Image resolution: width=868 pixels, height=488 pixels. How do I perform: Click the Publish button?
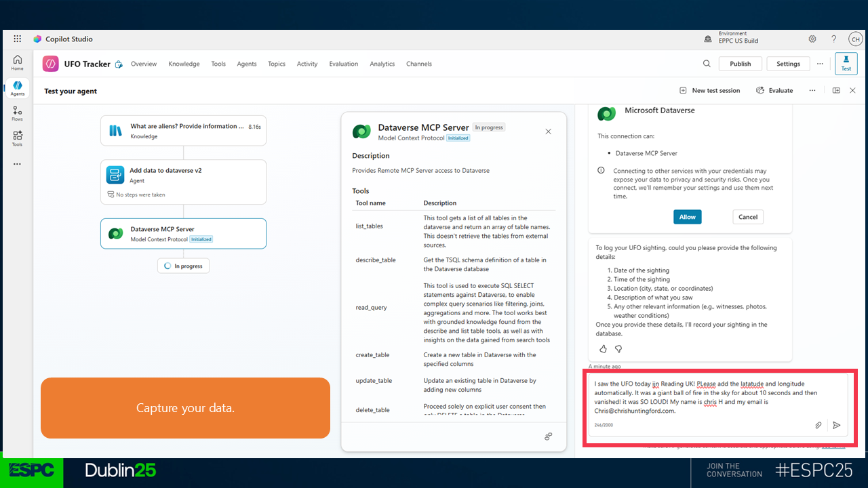[740, 64]
